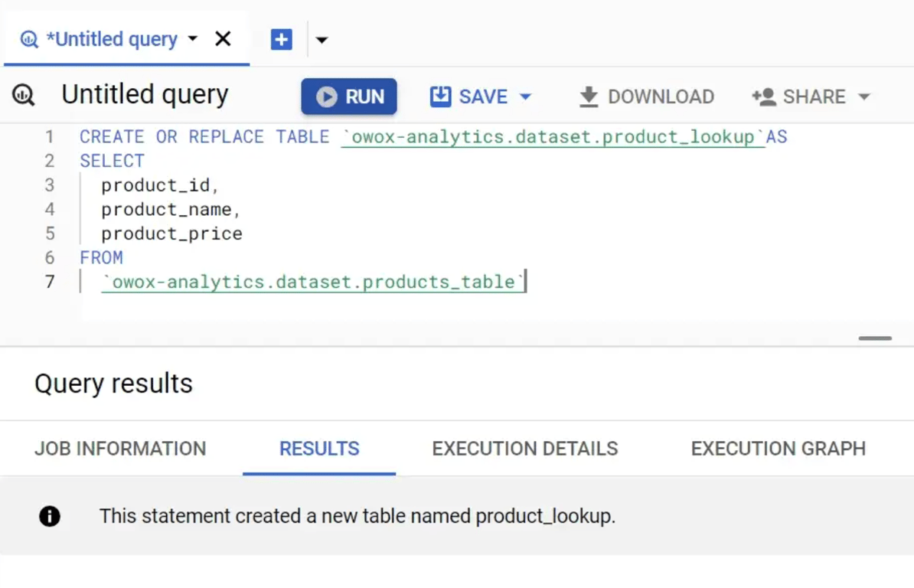
Task: Click the info icon in result message
Action: click(50, 516)
